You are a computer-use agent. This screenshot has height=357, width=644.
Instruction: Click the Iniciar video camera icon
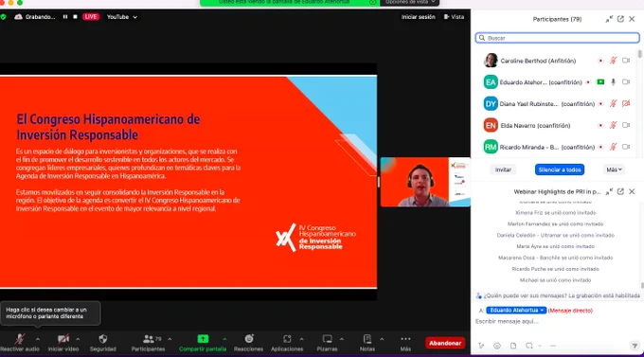point(63,339)
